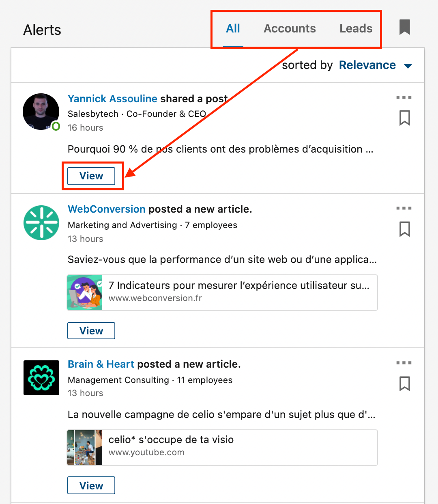Click the '16 hours' timestamp
Viewport: 438px width, 504px height.
tap(85, 127)
